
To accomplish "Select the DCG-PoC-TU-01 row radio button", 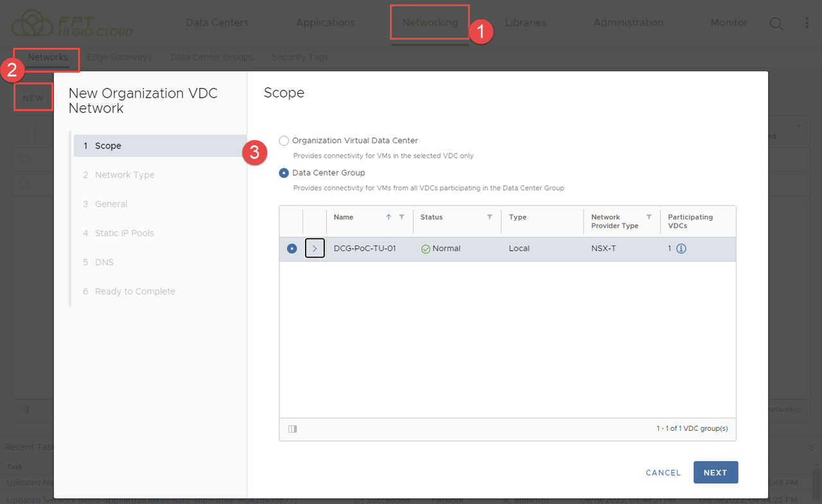I will point(292,248).
